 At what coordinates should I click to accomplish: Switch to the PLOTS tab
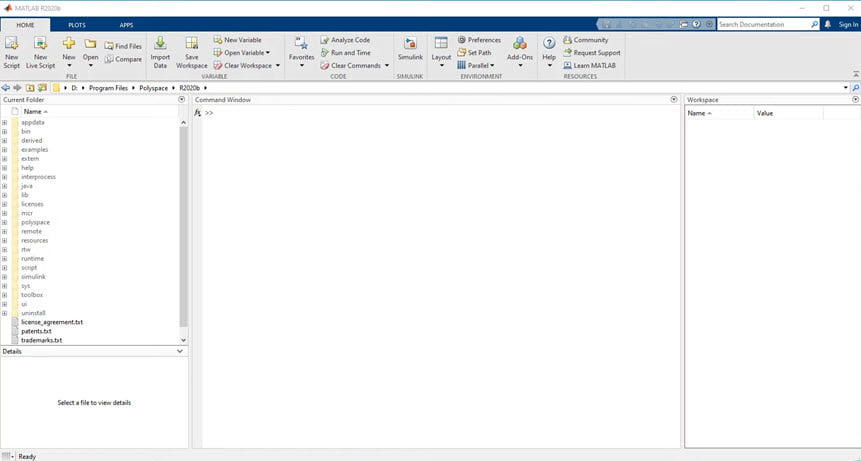point(77,25)
